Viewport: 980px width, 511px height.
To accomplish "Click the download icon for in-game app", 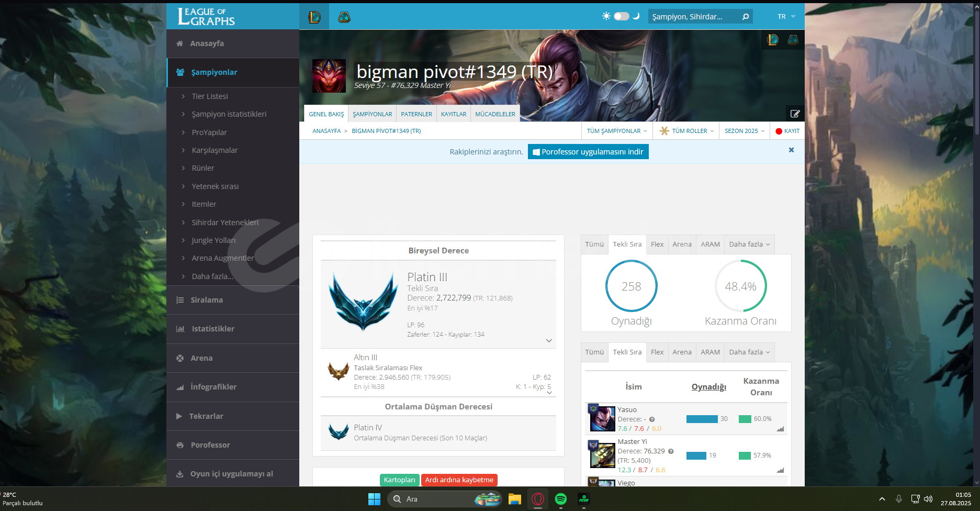I will click(x=179, y=474).
